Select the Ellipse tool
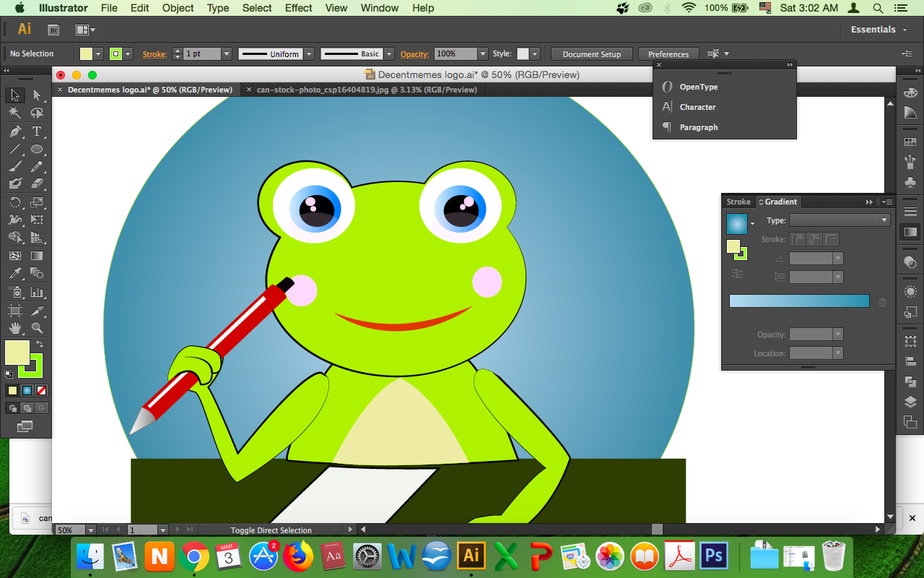This screenshot has height=578, width=924. tap(37, 149)
